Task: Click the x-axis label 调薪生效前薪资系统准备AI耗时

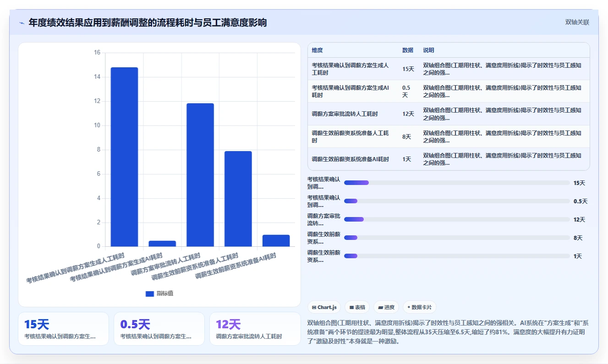Action: 236,266
